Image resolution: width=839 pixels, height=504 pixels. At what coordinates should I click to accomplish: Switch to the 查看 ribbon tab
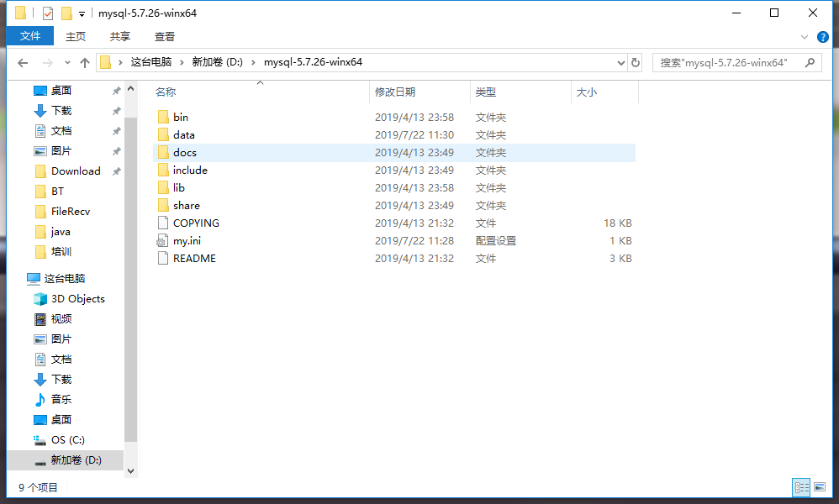pyautogui.click(x=164, y=36)
